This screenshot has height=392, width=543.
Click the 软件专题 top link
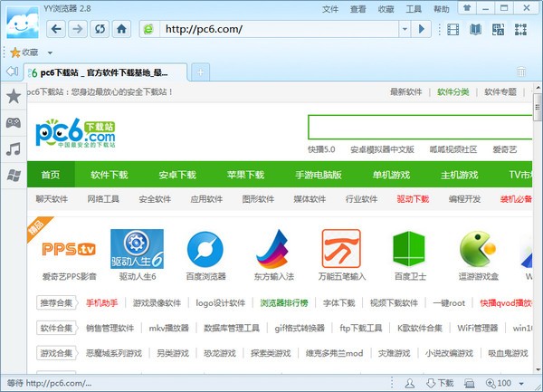(x=500, y=91)
